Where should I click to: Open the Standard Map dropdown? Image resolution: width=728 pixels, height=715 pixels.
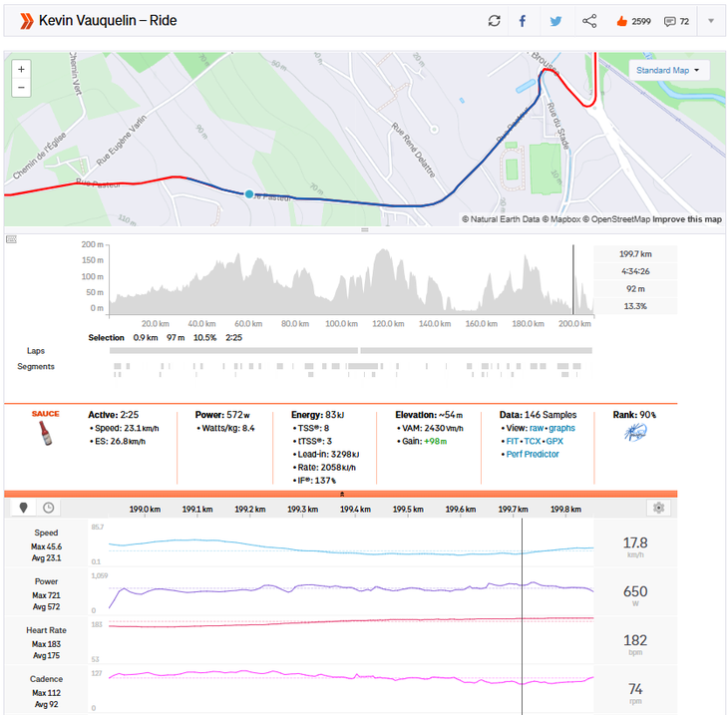tap(668, 71)
